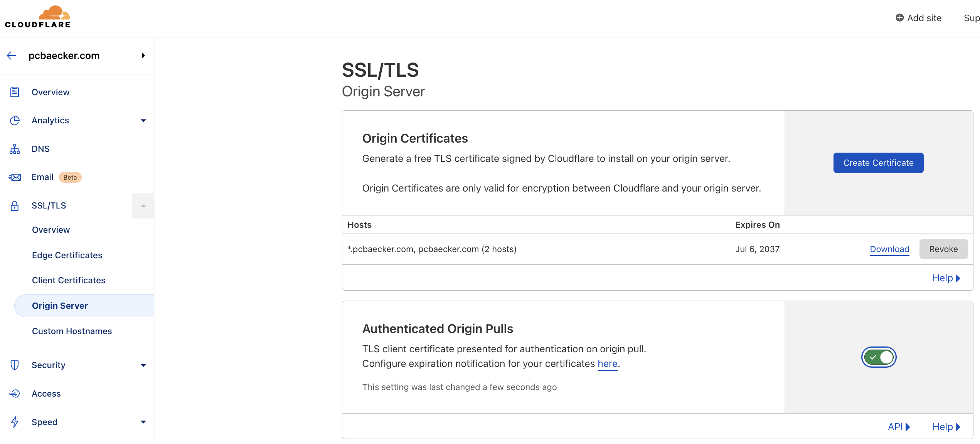Open Edge Certificates from the sidebar

[67, 255]
